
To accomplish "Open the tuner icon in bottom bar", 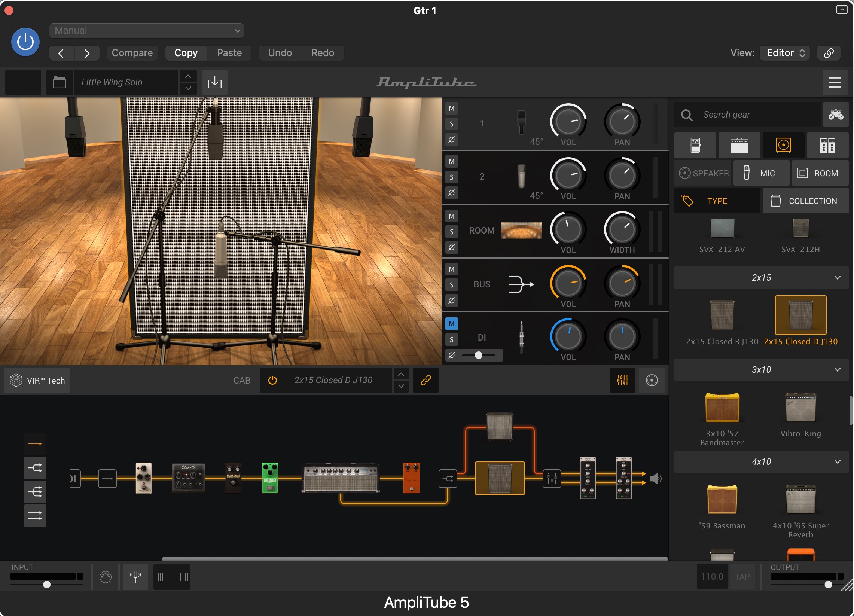I will (135, 576).
